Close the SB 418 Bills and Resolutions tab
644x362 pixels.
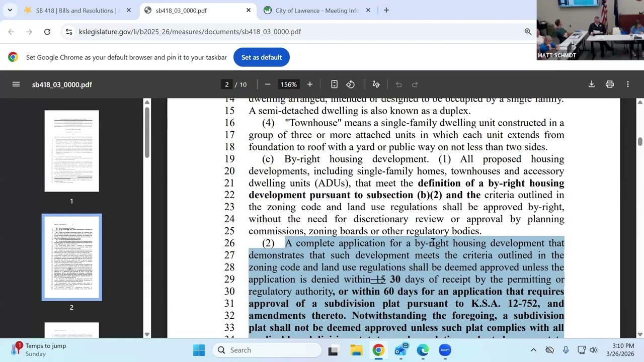129,10
